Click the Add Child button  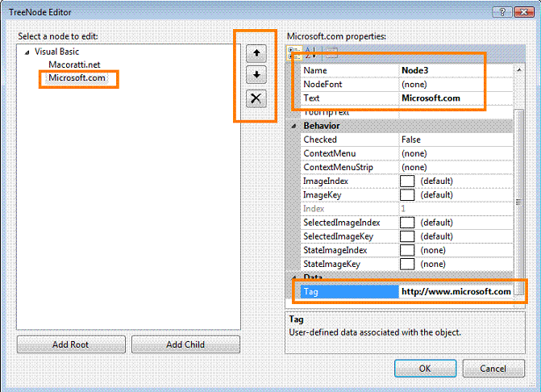click(x=185, y=344)
